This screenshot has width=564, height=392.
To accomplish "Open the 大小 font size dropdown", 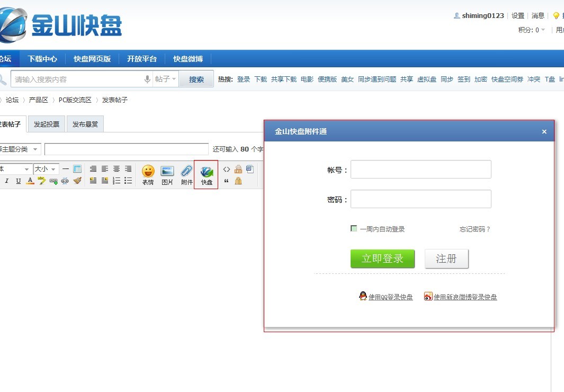I will click(46, 168).
